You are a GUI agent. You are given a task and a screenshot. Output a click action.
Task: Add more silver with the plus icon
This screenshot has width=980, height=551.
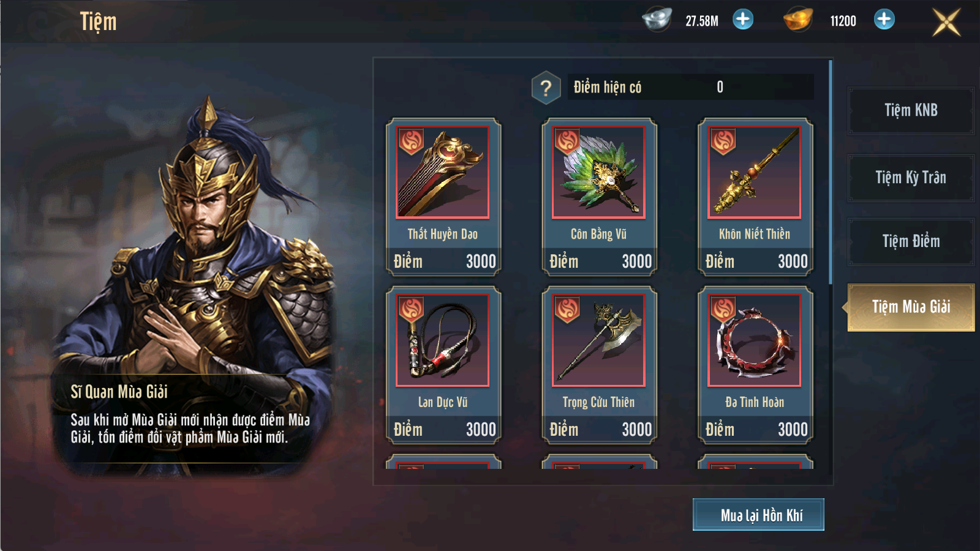coord(743,20)
